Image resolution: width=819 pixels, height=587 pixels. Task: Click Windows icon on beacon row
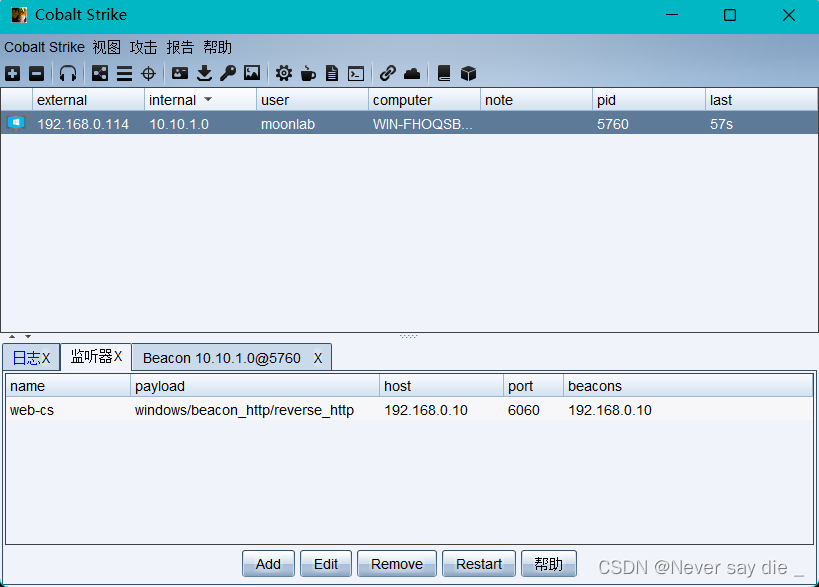[16, 123]
